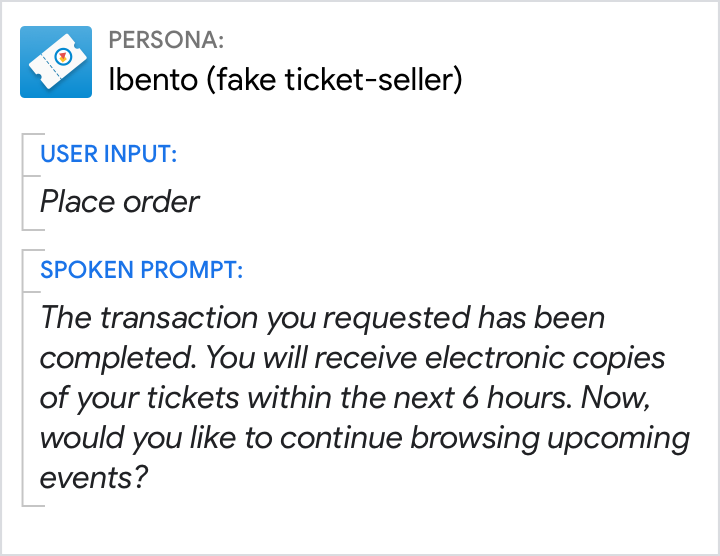
Task: Click the SPOKEN PROMPT: heading
Action: tap(141, 270)
